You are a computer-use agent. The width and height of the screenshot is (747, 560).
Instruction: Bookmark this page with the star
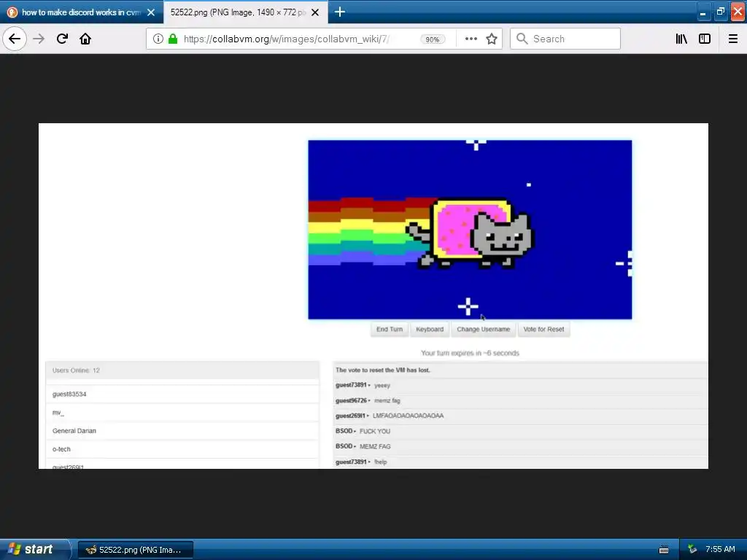click(492, 39)
